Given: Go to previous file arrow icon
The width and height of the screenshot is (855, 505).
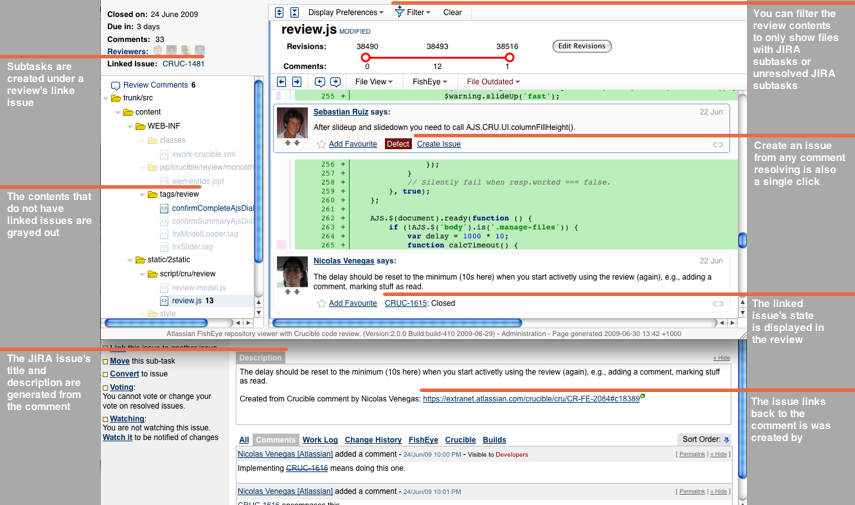Looking at the screenshot, I should pyautogui.click(x=281, y=82).
